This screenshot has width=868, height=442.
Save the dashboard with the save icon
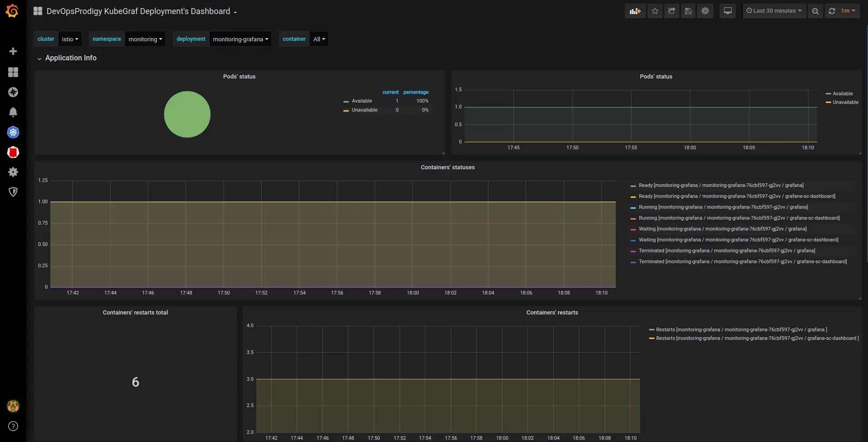tap(688, 11)
